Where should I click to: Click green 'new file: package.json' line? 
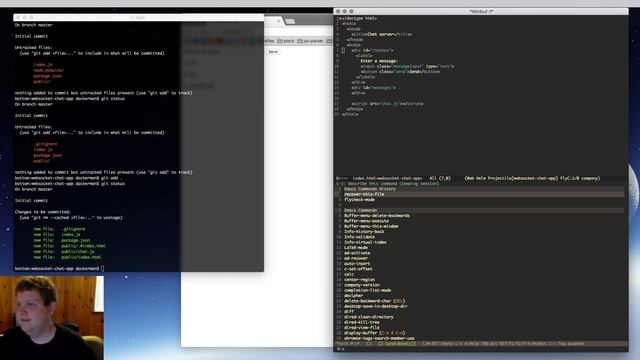click(62, 240)
